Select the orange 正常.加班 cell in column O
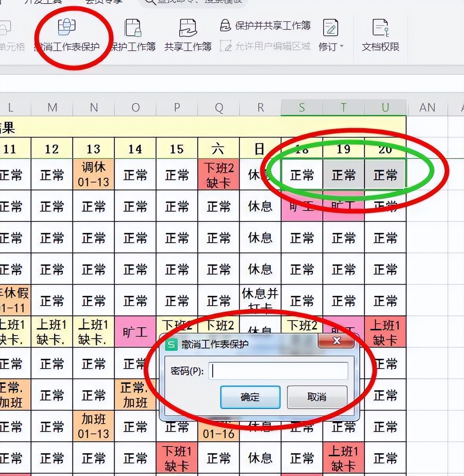Image resolution: width=464 pixels, height=476 pixels. (x=135, y=395)
